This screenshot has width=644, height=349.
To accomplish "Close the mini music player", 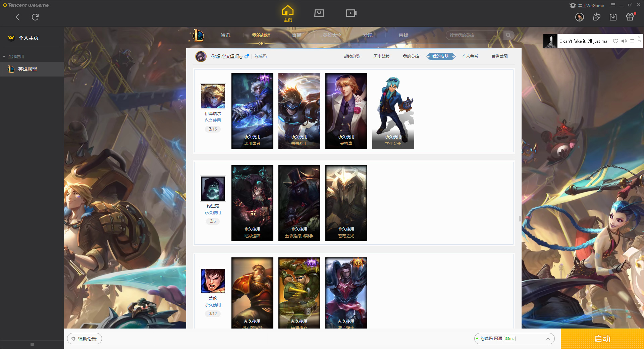I will tap(639, 37).
